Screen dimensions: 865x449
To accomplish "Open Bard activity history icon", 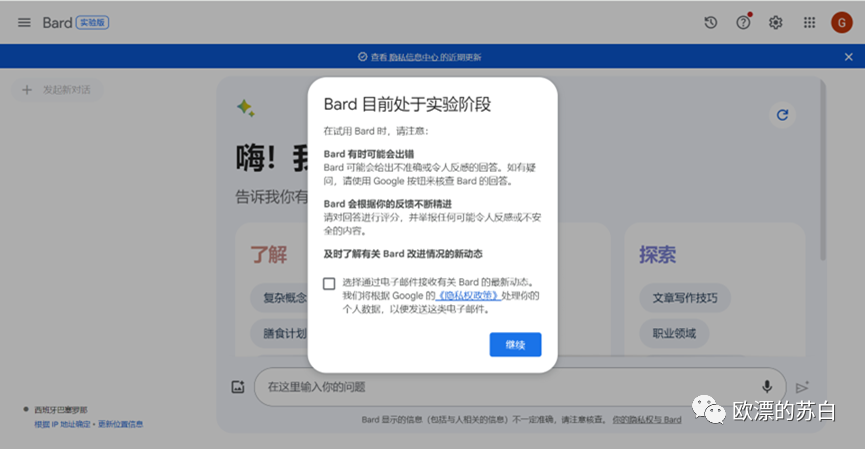I will 711,22.
